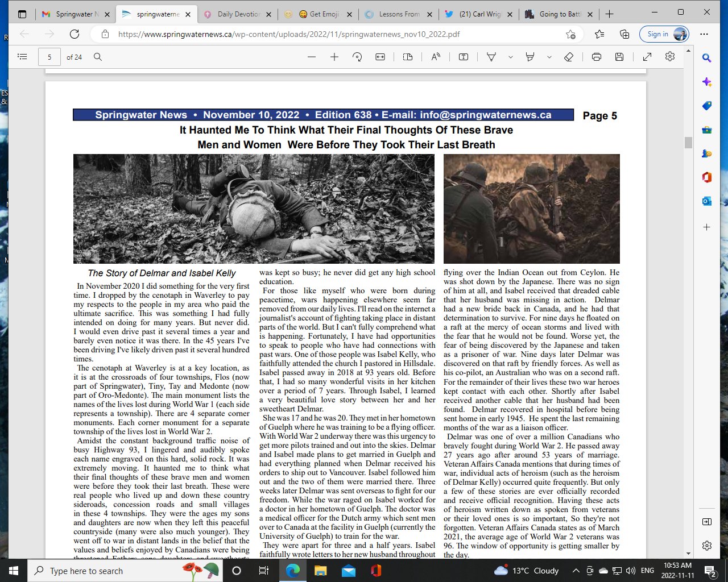Zoom out the PDF with minus icon
The width and height of the screenshot is (728, 582).
click(311, 57)
